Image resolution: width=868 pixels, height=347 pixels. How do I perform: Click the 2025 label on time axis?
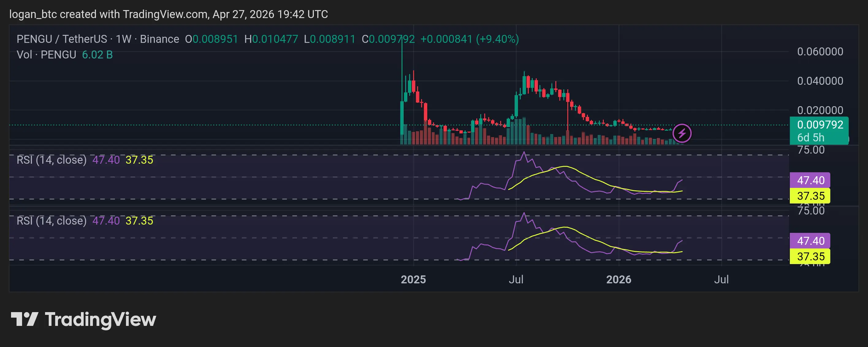pos(413,279)
